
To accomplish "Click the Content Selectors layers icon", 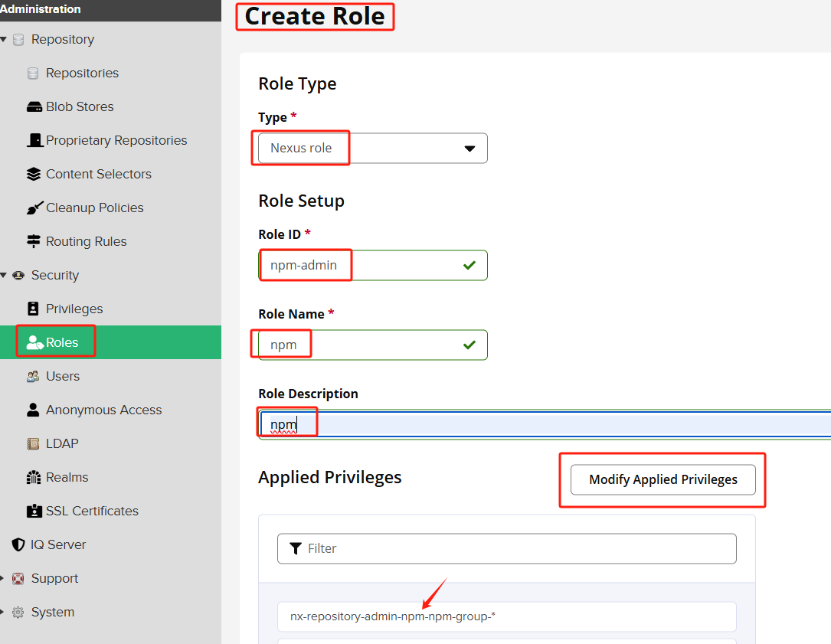I will pyautogui.click(x=34, y=174).
